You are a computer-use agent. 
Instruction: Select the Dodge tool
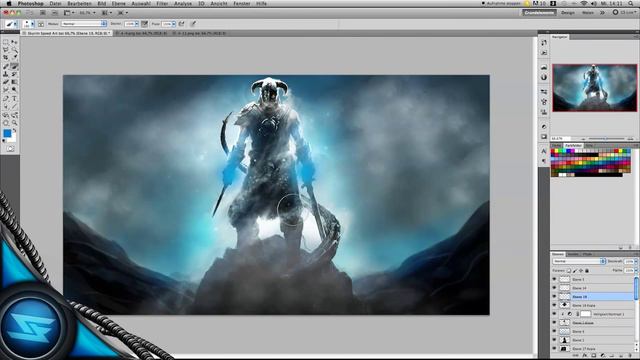coord(14,90)
